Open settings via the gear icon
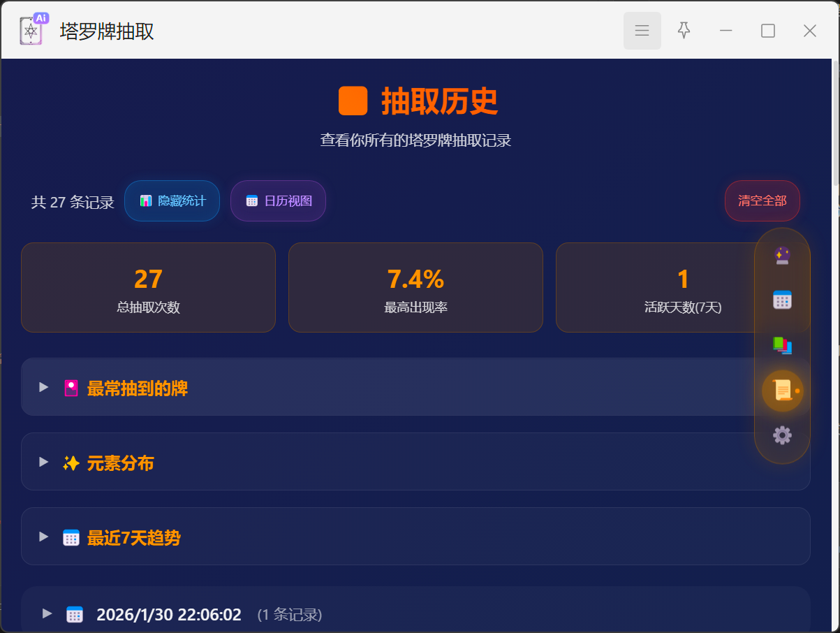The image size is (840, 633). coord(782,435)
